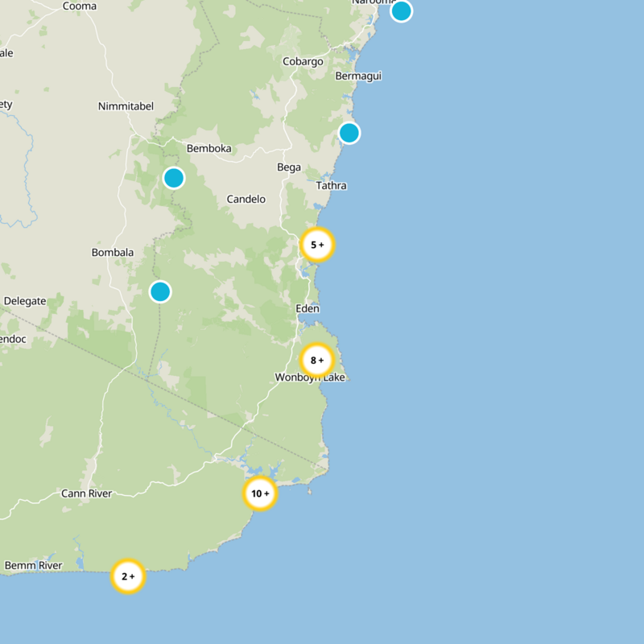Screen dimensions: 644x644
Task: Select the blue marker southeast of Bombala
Action: tap(160, 292)
